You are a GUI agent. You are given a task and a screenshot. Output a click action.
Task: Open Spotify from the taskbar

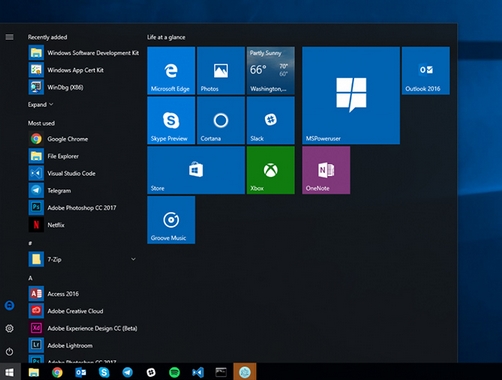point(174,372)
